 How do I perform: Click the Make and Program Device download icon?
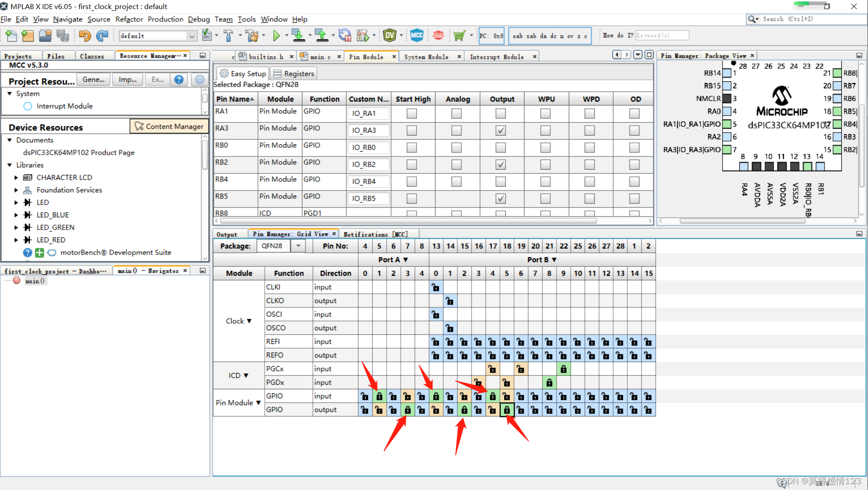298,35
